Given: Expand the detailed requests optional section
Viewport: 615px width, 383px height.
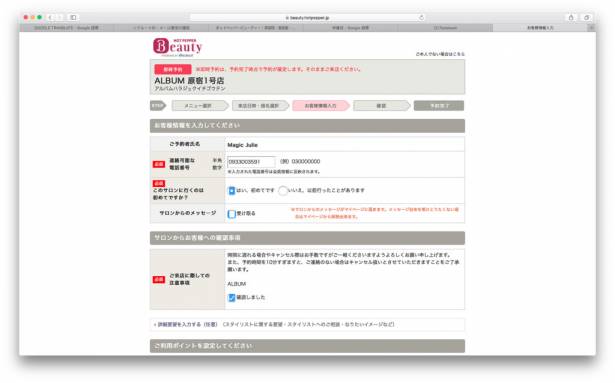Looking at the screenshot, I should coord(186,325).
